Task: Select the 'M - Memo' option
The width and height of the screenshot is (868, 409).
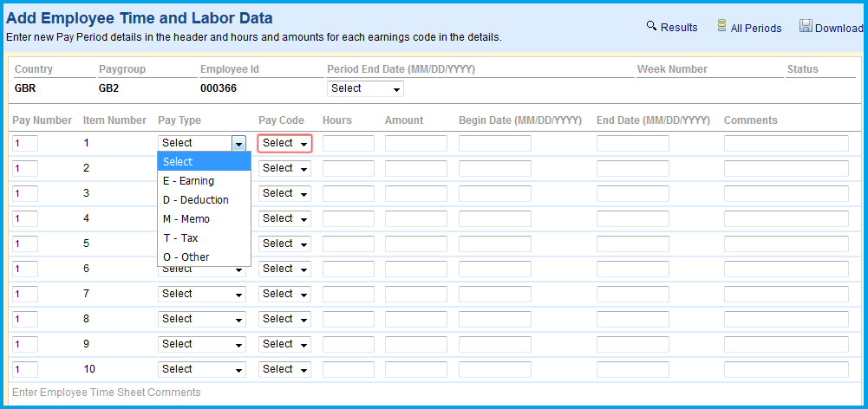Action: [x=186, y=219]
